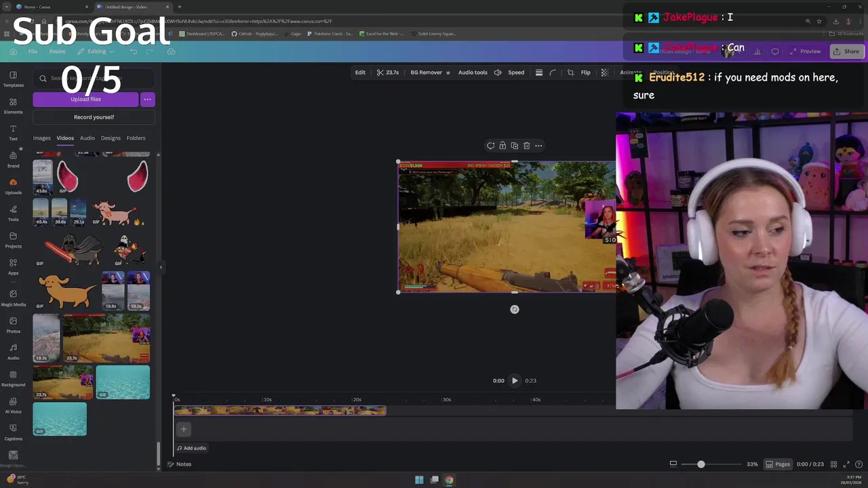Viewport: 868px width, 488px height.
Task: Open the Tools sidebar panel
Action: (13, 213)
